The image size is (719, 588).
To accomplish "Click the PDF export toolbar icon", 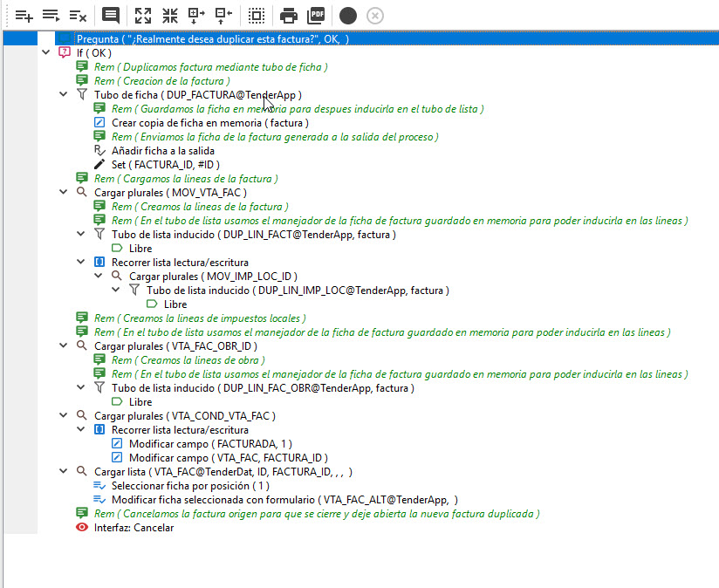I will [316, 16].
